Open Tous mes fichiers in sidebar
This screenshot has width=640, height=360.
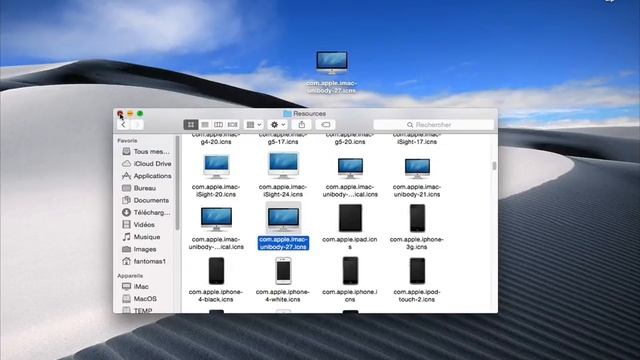pos(146,151)
